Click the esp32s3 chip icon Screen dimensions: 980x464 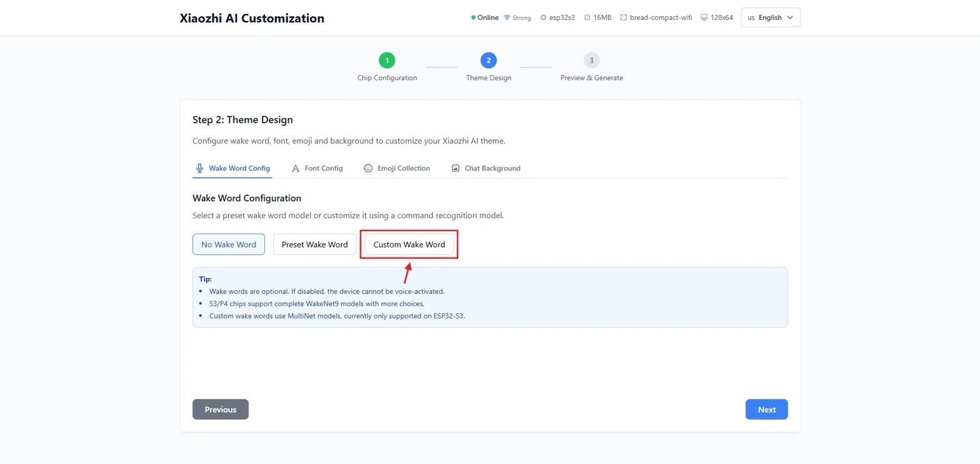(x=543, y=18)
